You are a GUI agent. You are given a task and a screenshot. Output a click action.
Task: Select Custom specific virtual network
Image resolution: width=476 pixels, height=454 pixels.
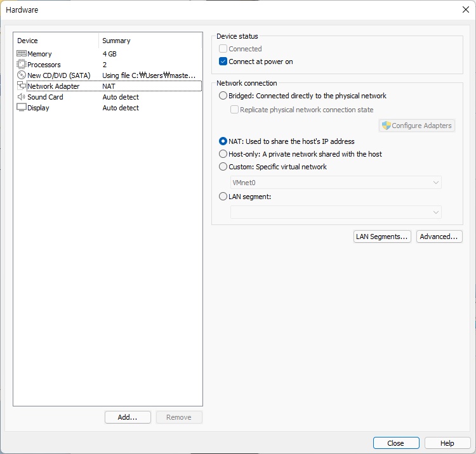coord(223,167)
